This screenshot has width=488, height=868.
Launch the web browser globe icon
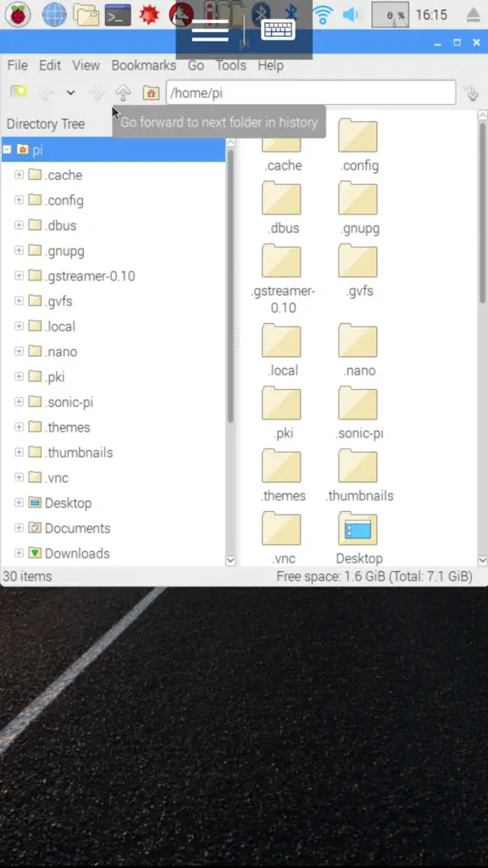click(x=54, y=15)
